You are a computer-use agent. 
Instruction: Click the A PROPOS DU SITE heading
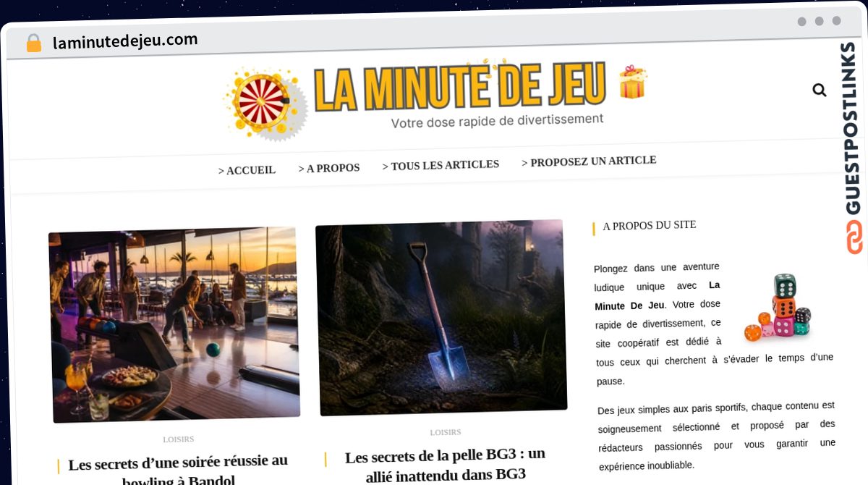click(650, 226)
